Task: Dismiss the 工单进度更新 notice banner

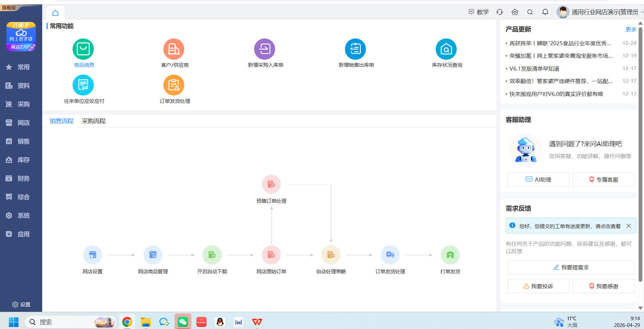Action: [x=628, y=226]
